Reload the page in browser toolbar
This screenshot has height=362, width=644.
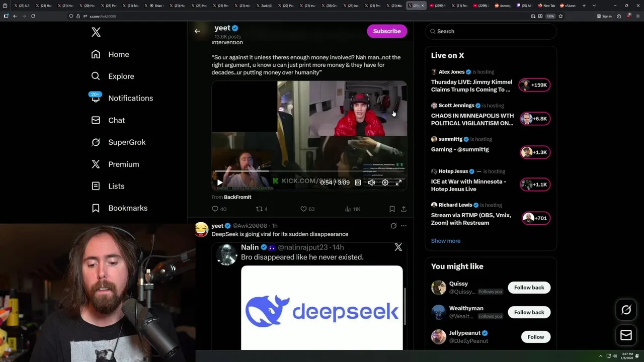(x=33, y=16)
